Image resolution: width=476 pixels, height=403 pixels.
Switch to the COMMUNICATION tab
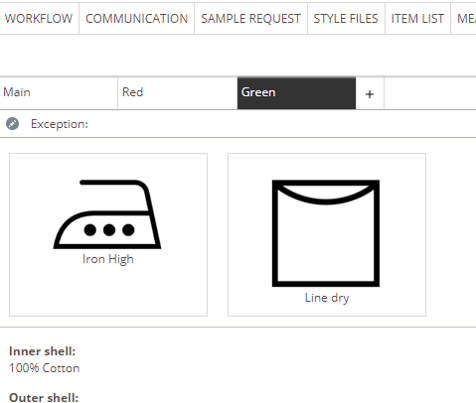(137, 19)
